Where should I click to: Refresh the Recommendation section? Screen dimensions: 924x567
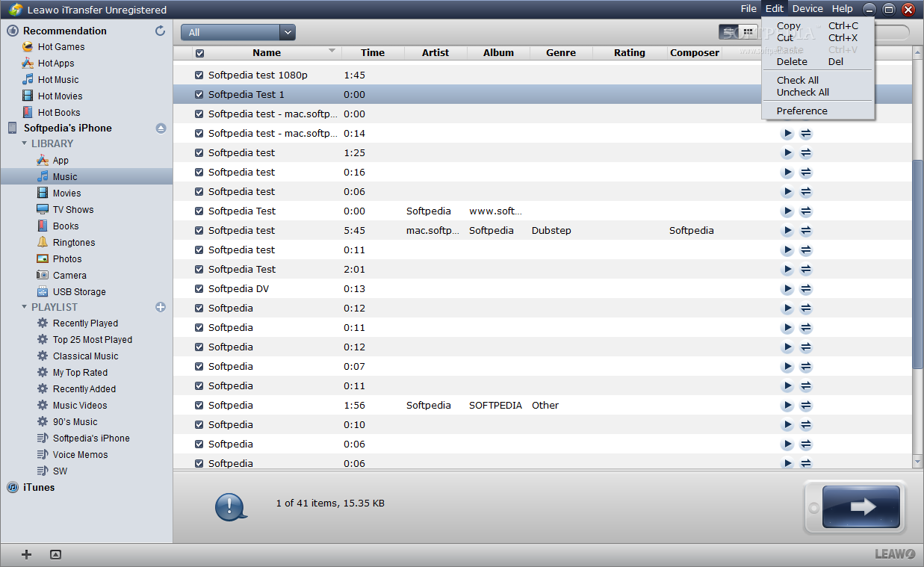(x=160, y=31)
